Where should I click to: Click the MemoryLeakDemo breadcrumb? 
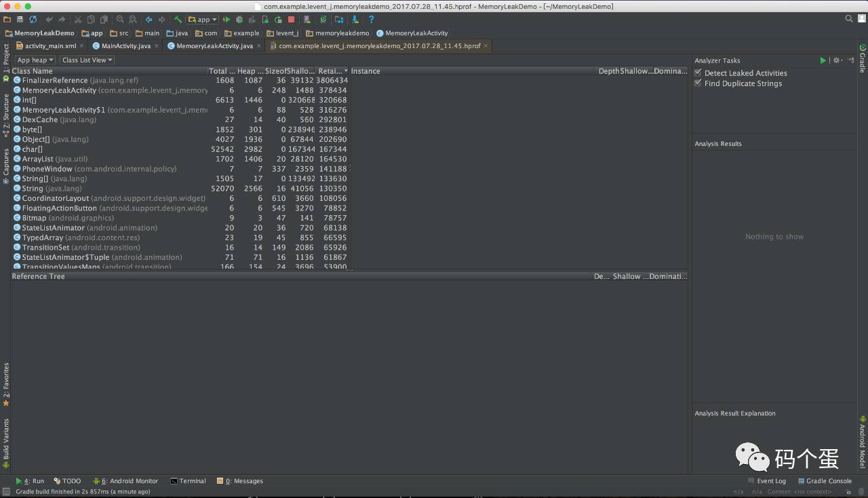click(x=40, y=33)
